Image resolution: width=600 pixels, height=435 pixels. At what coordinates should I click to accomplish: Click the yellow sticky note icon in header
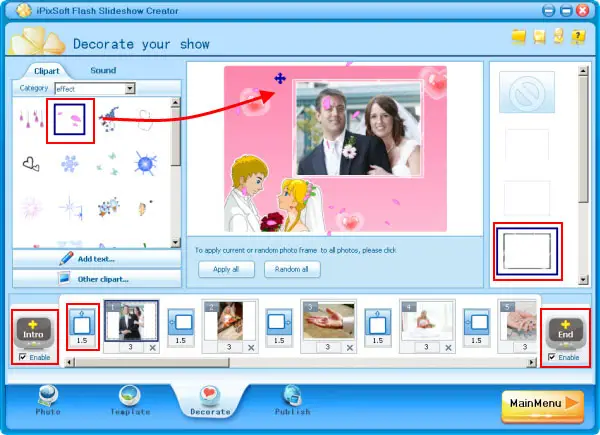[x=539, y=37]
